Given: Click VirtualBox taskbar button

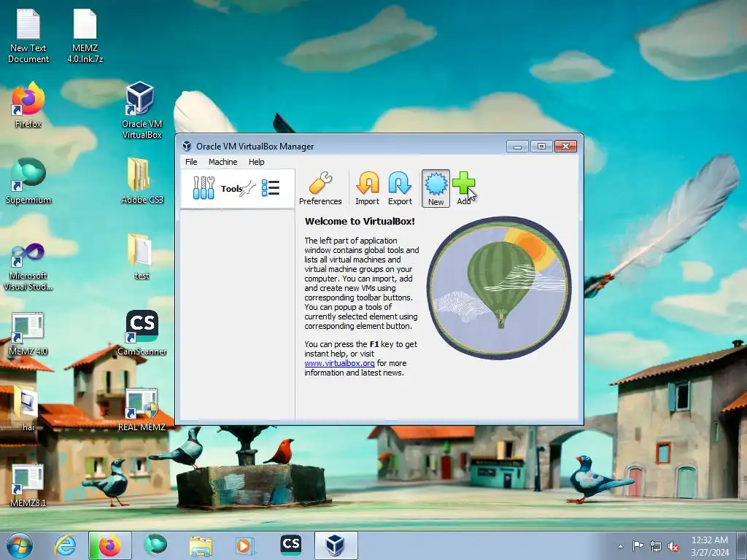Looking at the screenshot, I should coord(336,545).
